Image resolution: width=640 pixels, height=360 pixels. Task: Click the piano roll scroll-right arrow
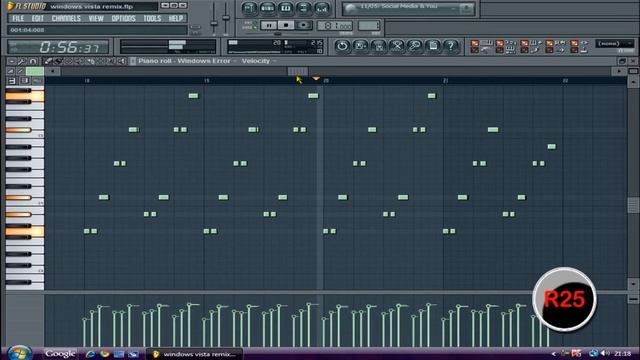click(x=619, y=71)
